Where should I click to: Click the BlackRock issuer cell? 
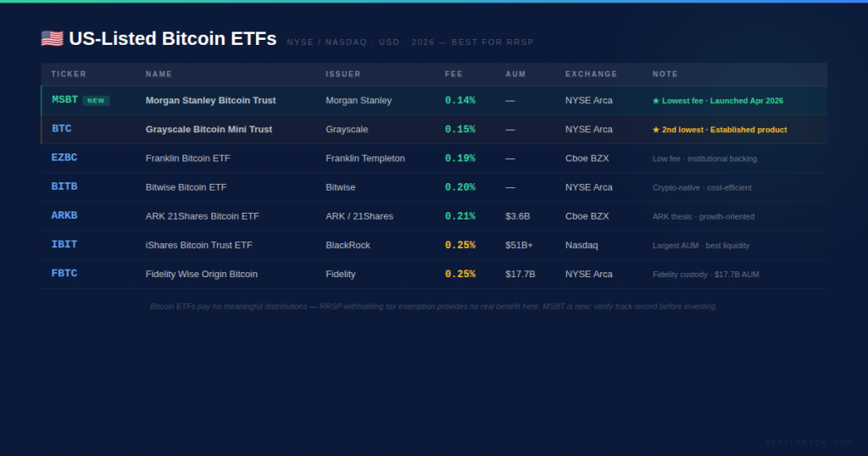point(348,245)
